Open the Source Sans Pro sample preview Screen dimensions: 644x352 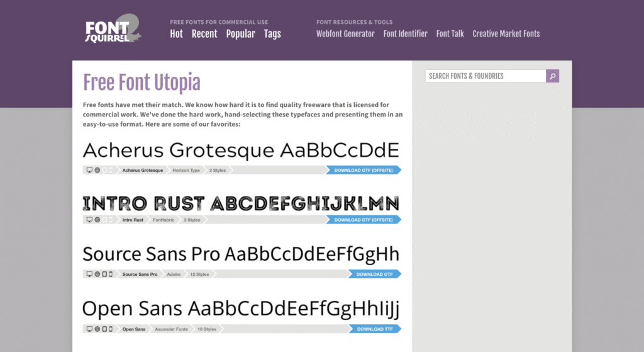(x=241, y=254)
